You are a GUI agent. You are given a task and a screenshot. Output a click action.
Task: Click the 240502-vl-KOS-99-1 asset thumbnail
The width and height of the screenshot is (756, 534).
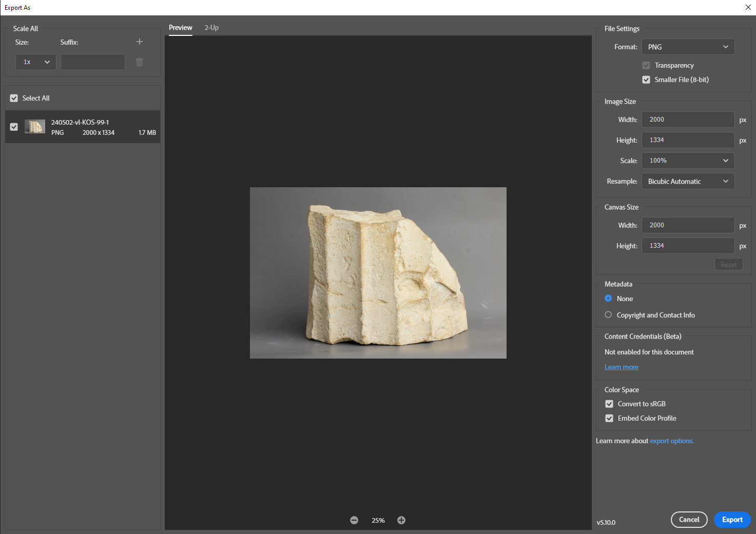35,127
